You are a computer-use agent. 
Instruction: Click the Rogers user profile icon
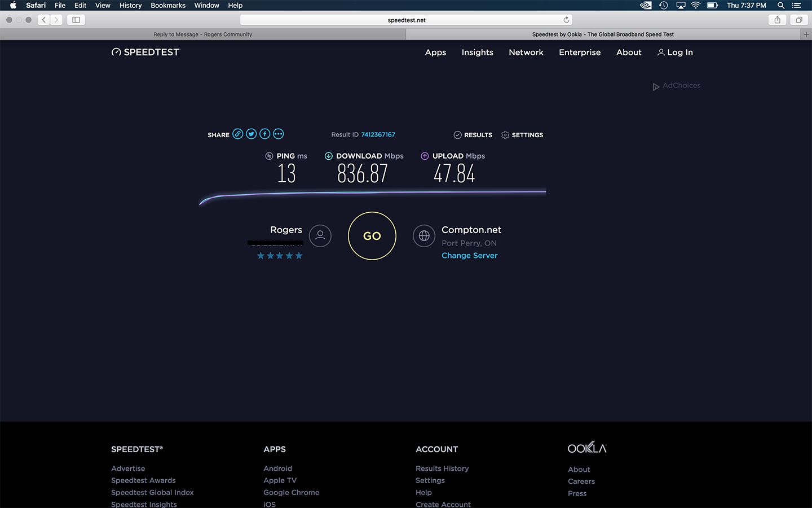320,236
